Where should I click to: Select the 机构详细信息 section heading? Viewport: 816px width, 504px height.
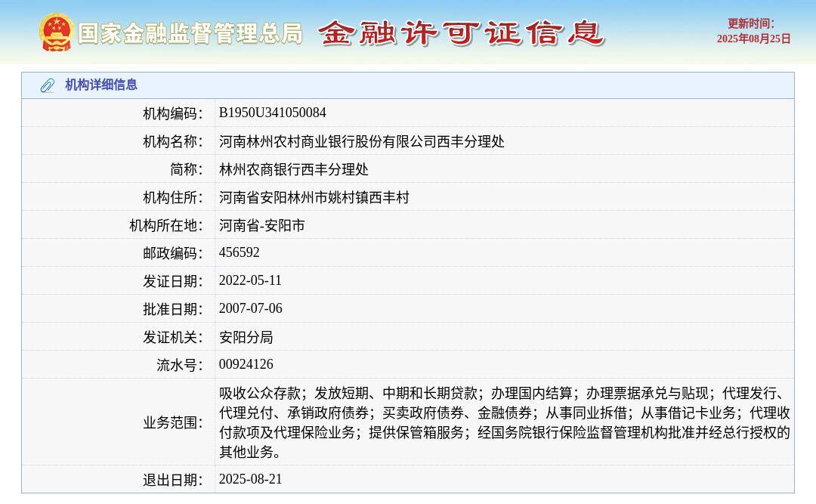(x=101, y=85)
